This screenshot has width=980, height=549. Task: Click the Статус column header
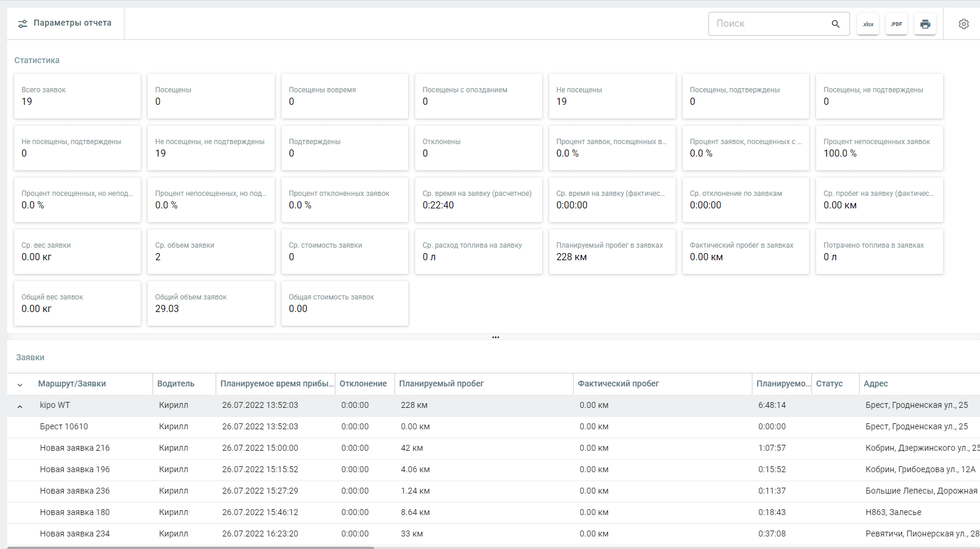pyautogui.click(x=829, y=384)
